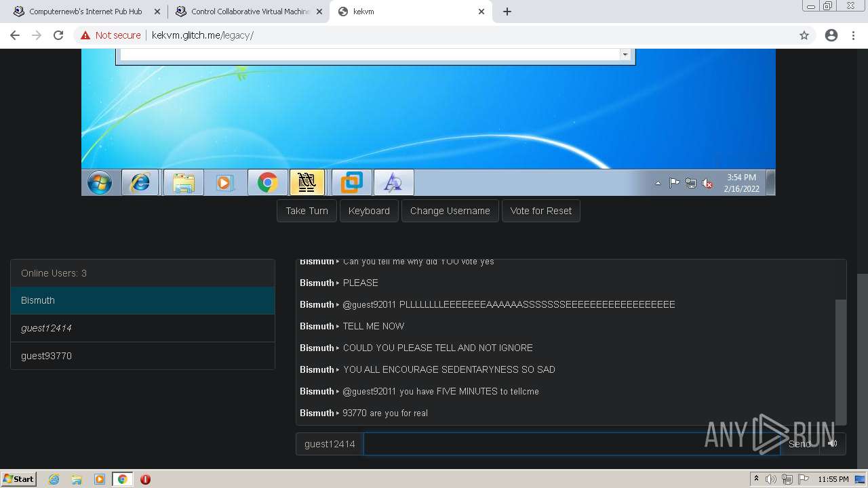Close the Computernewb's Internet Pub Hub tab
Image resolution: width=868 pixels, height=488 pixels.
(x=157, y=12)
